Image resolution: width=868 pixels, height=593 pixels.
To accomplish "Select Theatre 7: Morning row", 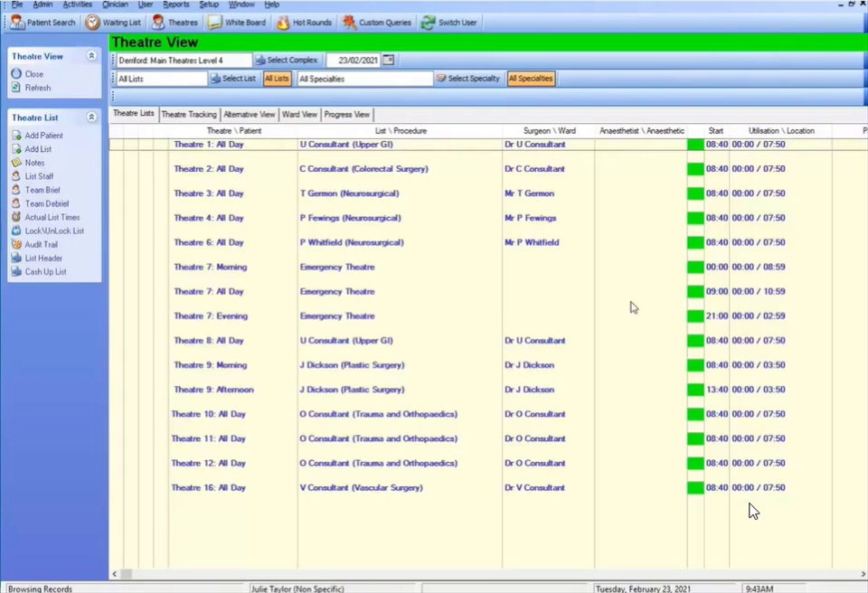I will (x=488, y=267).
